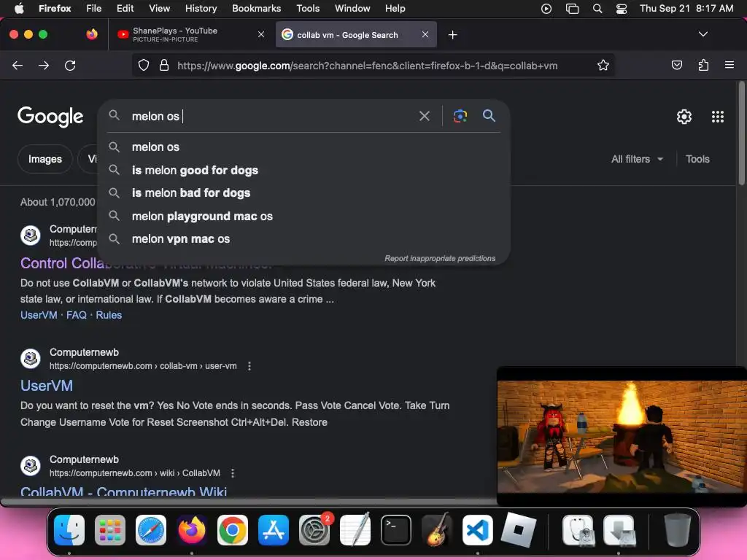Open more options for the UserVM result
Screen dimensions: 747x560
coord(249,366)
